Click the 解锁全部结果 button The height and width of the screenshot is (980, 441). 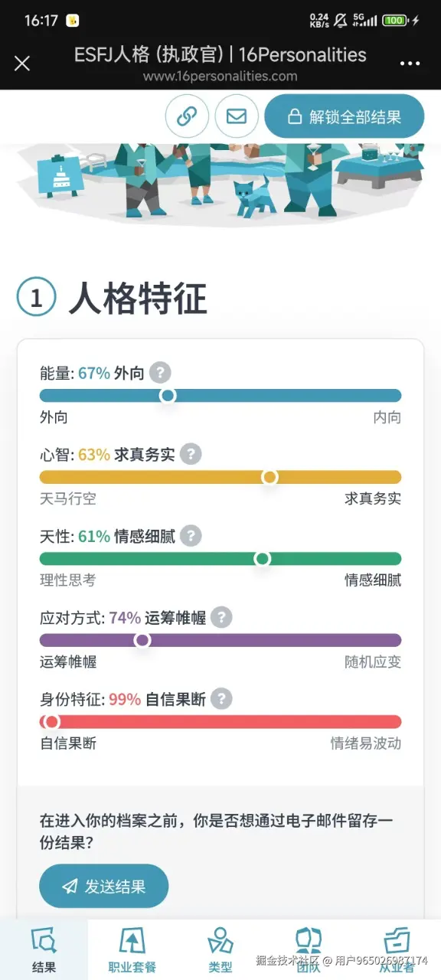click(x=344, y=116)
